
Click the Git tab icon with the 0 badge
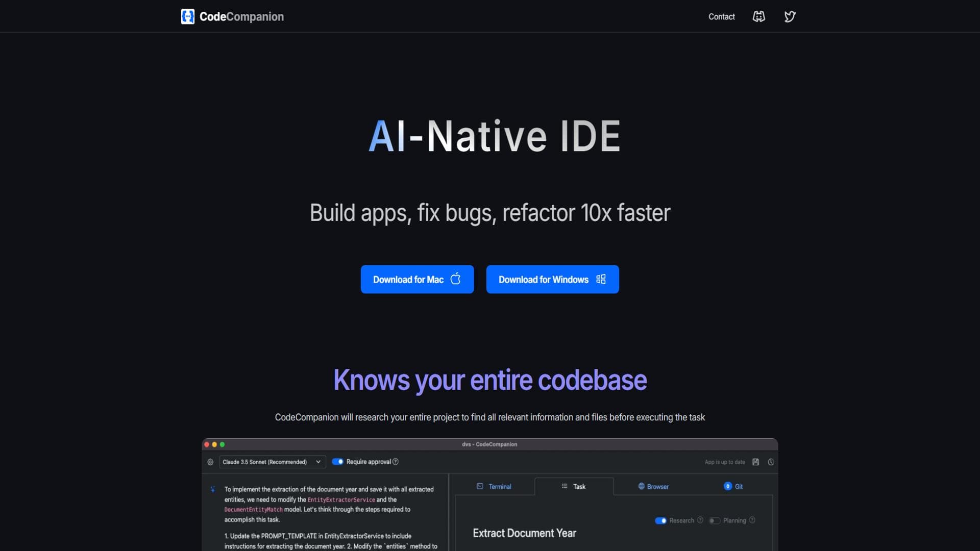(x=727, y=486)
